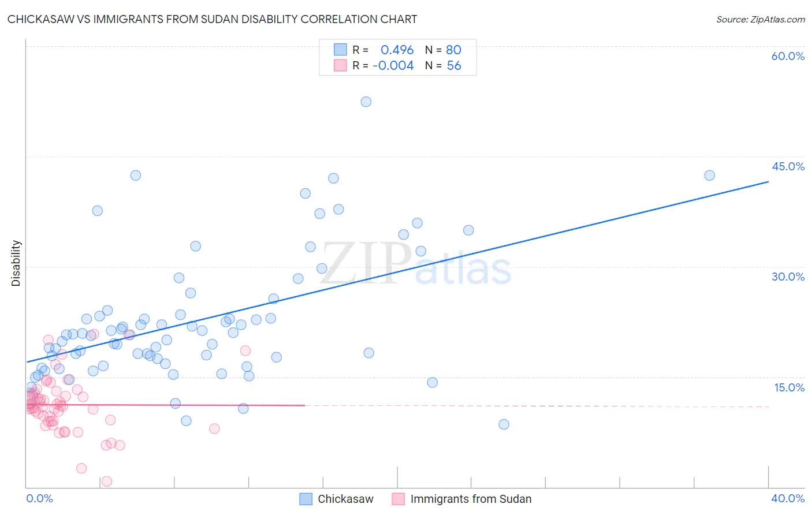The height and width of the screenshot is (515, 812).
Task: Click the blue Chickasaw legend swatch at bottom
Action: tap(306, 499)
